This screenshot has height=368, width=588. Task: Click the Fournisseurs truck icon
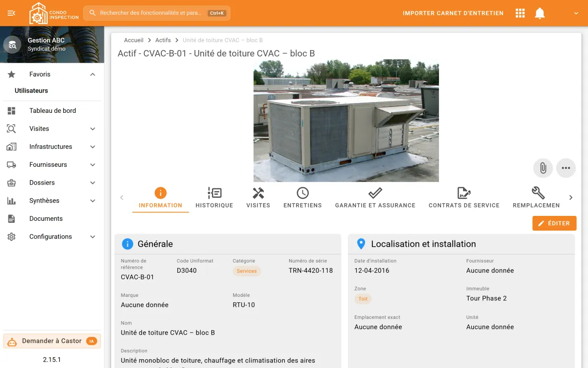(x=11, y=165)
